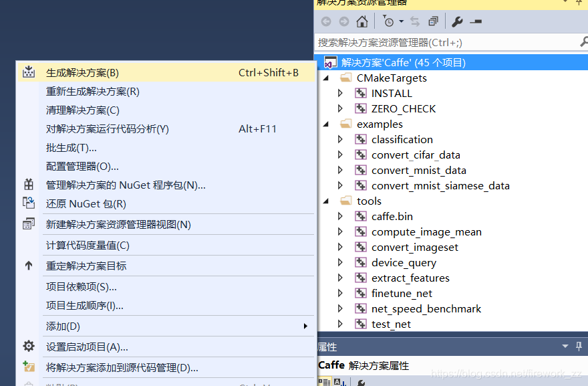
Task: Choose 重新生成解决方案(R) menu entry
Action: [166, 91]
